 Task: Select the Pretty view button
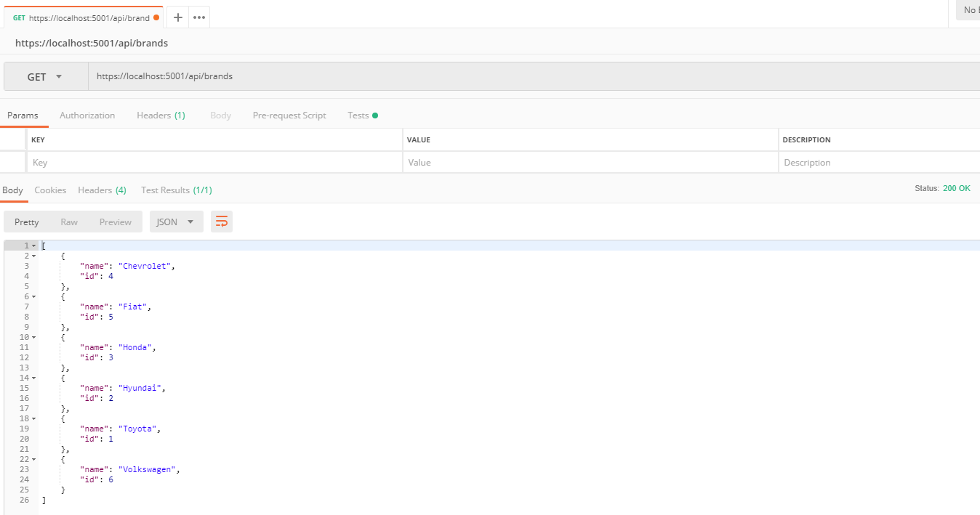[x=27, y=222]
